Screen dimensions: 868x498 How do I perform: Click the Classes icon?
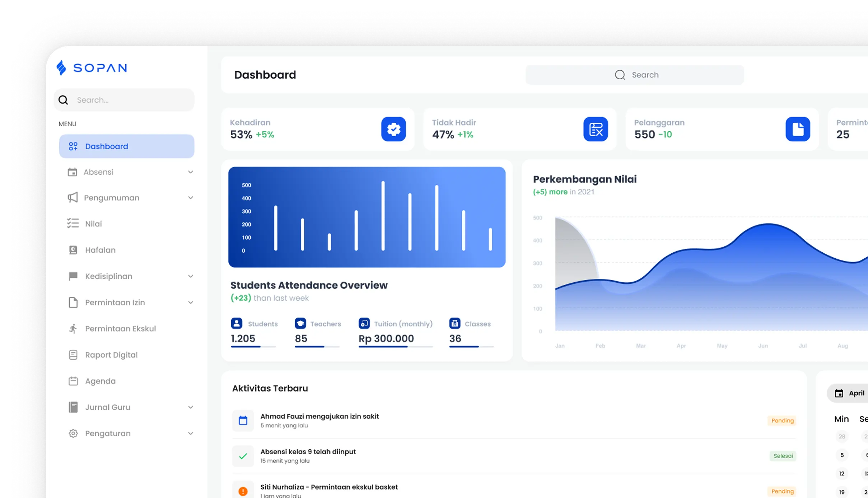coord(455,323)
